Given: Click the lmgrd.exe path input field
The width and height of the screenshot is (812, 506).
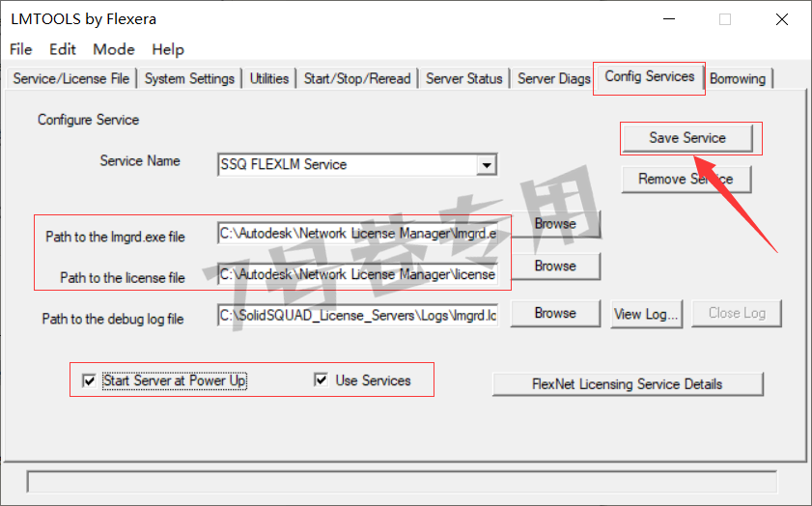Looking at the screenshot, I should 358,234.
